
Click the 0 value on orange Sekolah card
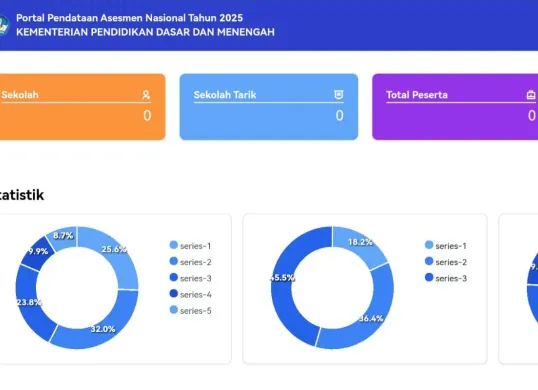tap(147, 116)
